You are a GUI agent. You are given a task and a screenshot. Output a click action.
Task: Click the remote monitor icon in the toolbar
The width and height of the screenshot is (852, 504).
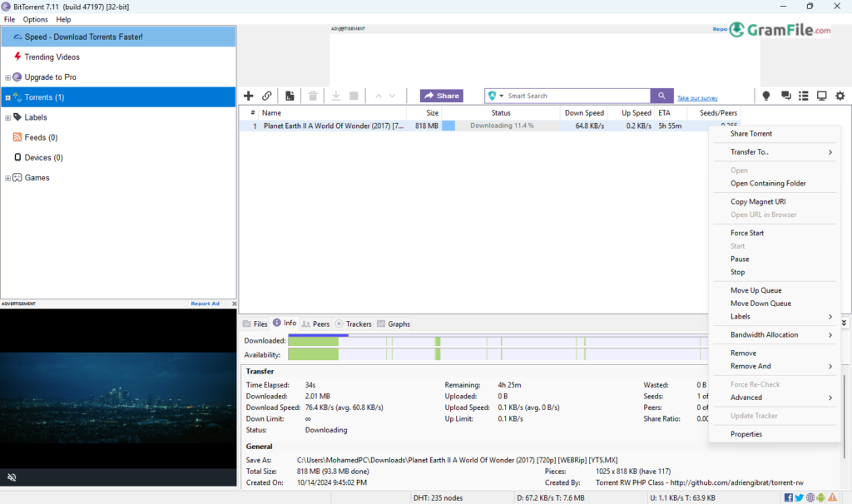[821, 96]
